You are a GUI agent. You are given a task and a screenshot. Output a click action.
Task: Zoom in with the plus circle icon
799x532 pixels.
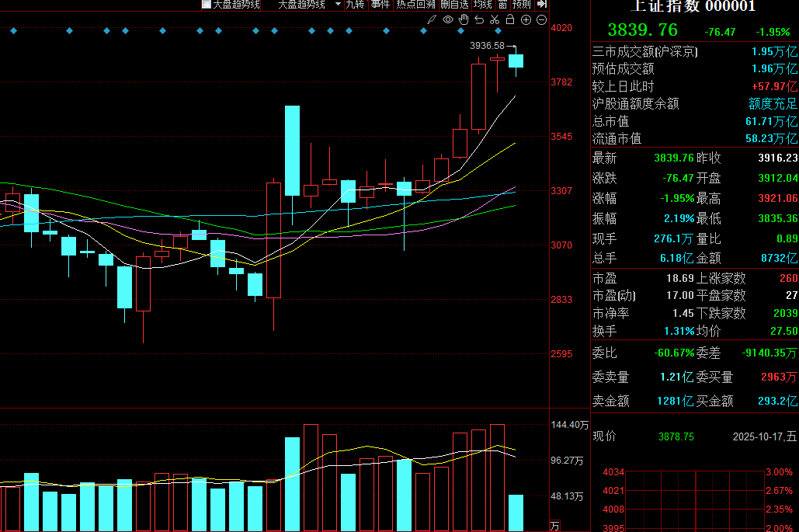coord(526,19)
